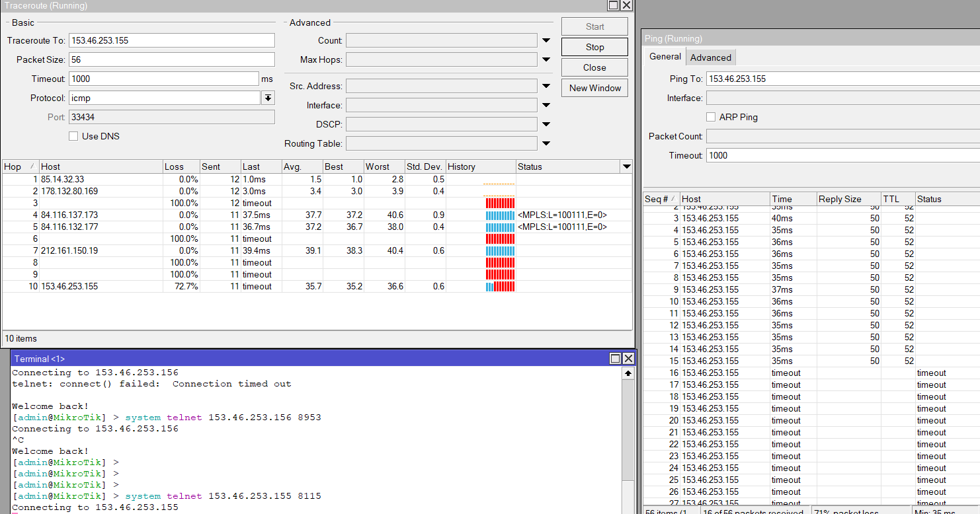
Task: Expand the Src. Address field arrow
Action: 546,86
